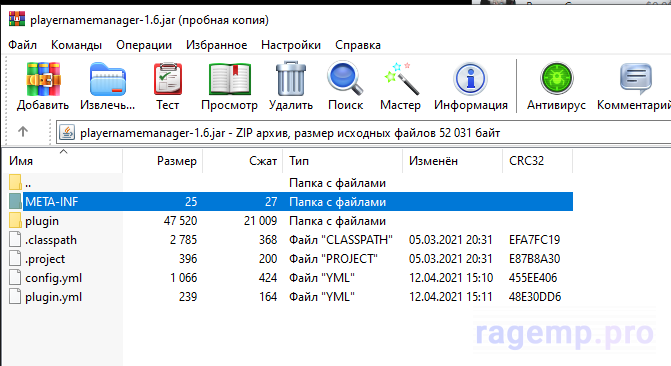This screenshot has width=671, height=366.
Task: Open the Просмотр (View) book icon
Action: 230,79
